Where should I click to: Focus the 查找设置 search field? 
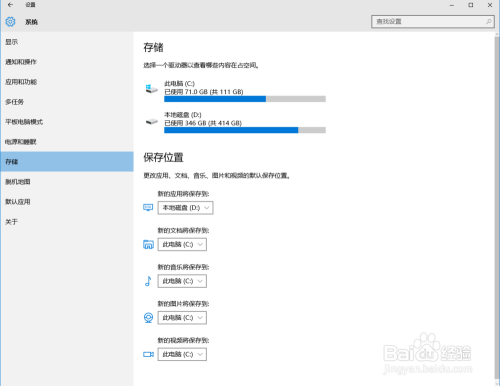pyautogui.click(x=433, y=22)
